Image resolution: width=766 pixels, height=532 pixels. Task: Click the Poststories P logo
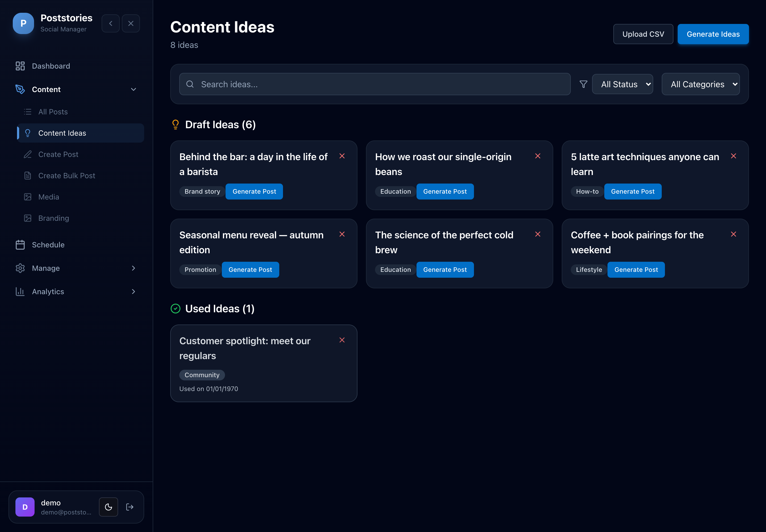tap(23, 23)
